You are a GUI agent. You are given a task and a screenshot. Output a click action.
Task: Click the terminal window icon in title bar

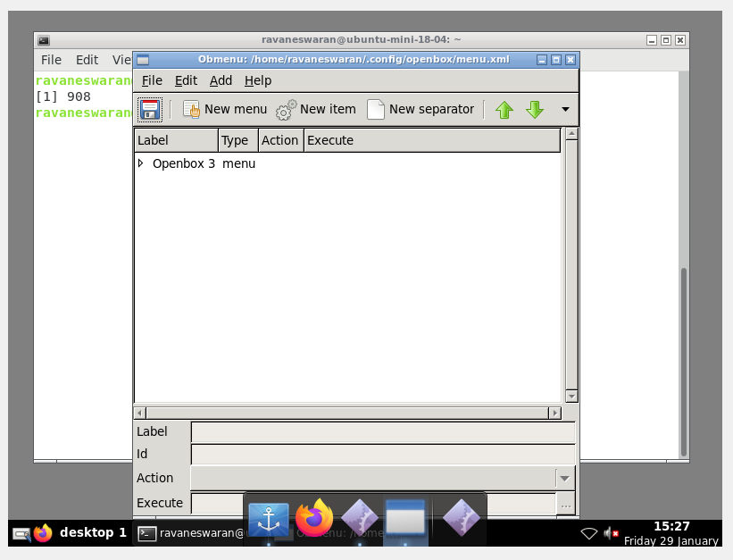pyautogui.click(x=44, y=40)
